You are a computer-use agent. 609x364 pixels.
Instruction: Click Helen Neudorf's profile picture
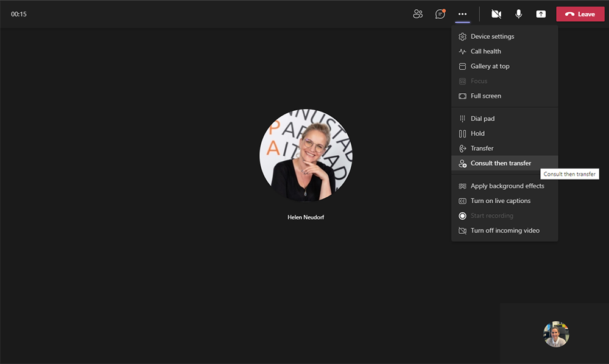306,155
